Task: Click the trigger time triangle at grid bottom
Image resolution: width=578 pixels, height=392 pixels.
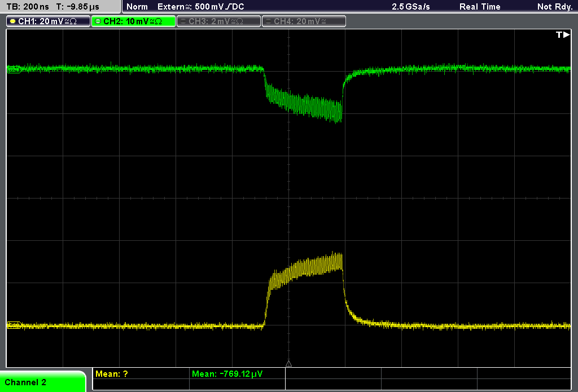Action: tap(288, 363)
